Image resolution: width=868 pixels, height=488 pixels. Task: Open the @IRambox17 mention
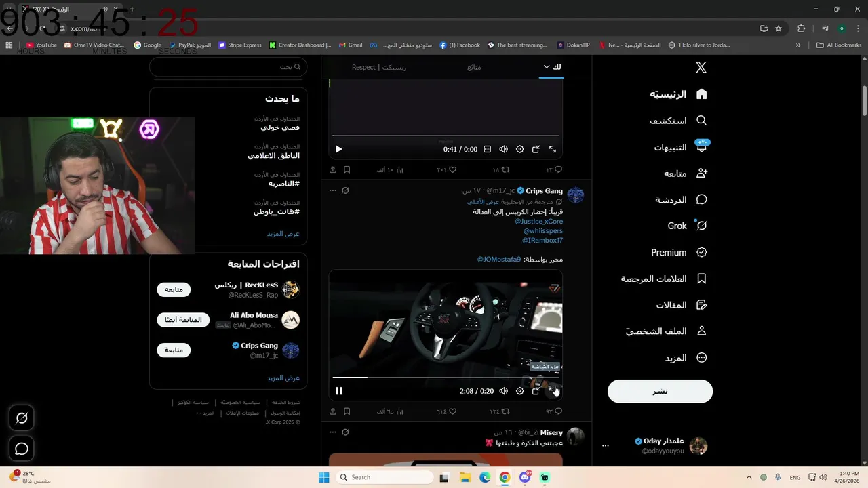(x=542, y=241)
